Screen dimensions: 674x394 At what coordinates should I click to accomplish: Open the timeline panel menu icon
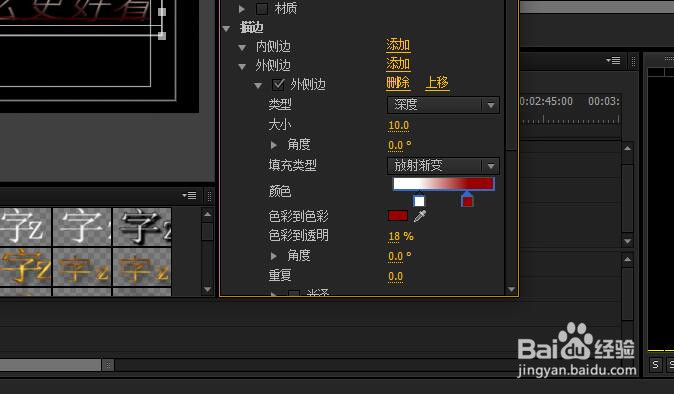click(x=613, y=61)
